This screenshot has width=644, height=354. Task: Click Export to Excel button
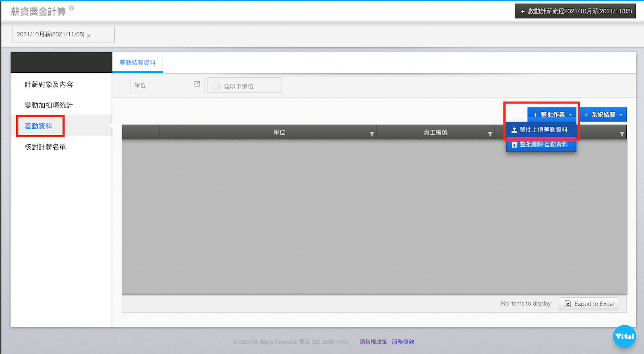point(588,304)
